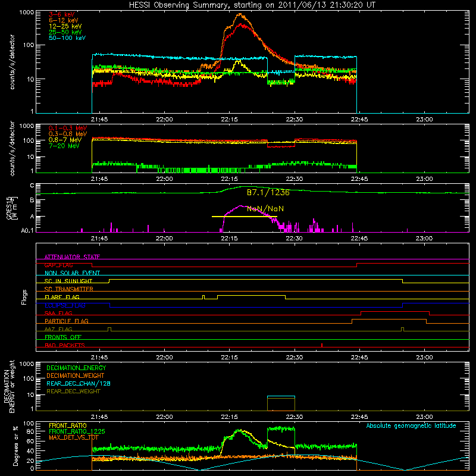This screenshot has height=476, width=476.
Task: Click counts/s/detector axis title of the keV panel
Action: point(12,62)
